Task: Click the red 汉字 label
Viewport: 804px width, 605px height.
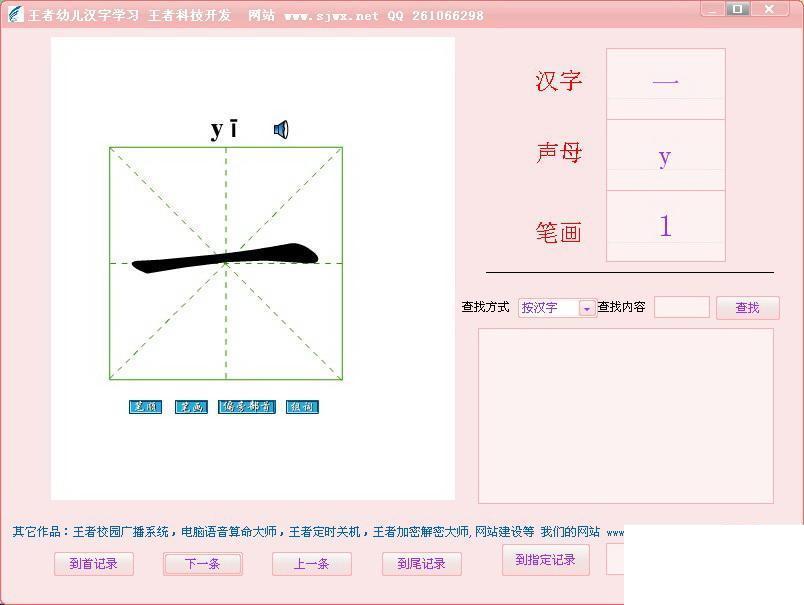Action: (x=559, y=82)
